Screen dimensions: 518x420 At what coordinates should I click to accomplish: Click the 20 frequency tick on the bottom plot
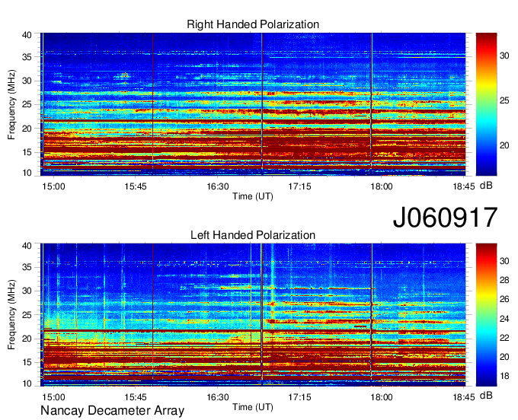coord(27,339)
